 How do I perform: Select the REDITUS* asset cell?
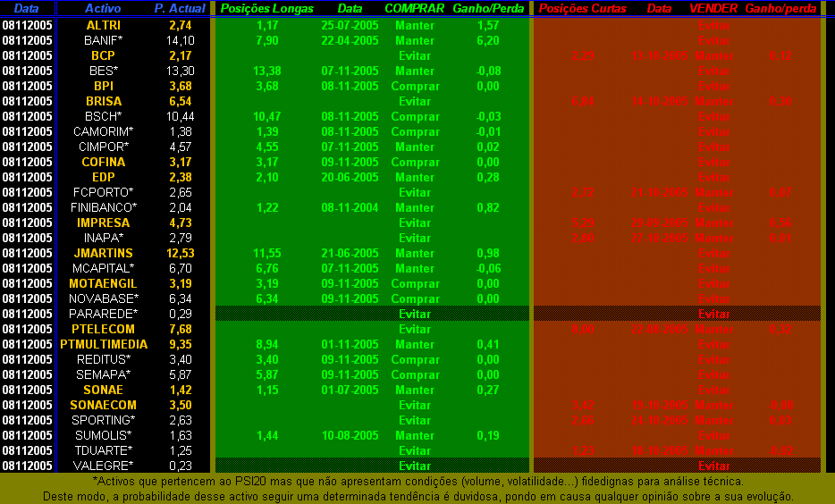point(104,359)
